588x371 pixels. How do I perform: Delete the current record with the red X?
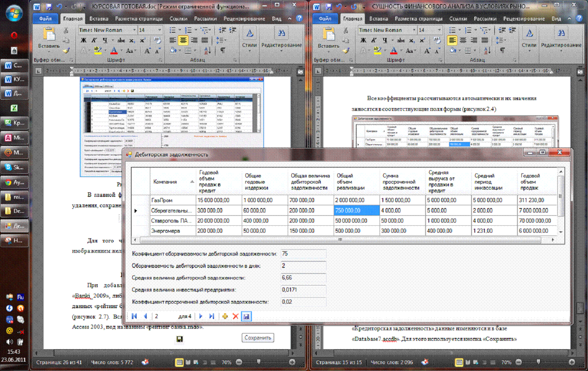[x=236, y=317]
